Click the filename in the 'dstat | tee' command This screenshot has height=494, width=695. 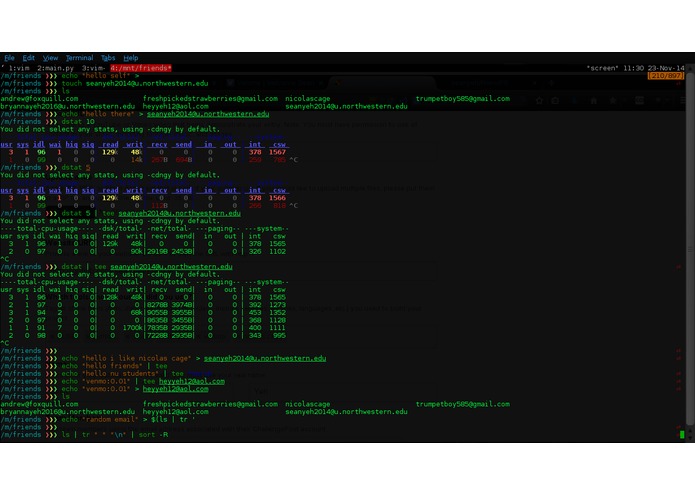tap(171, 267)
